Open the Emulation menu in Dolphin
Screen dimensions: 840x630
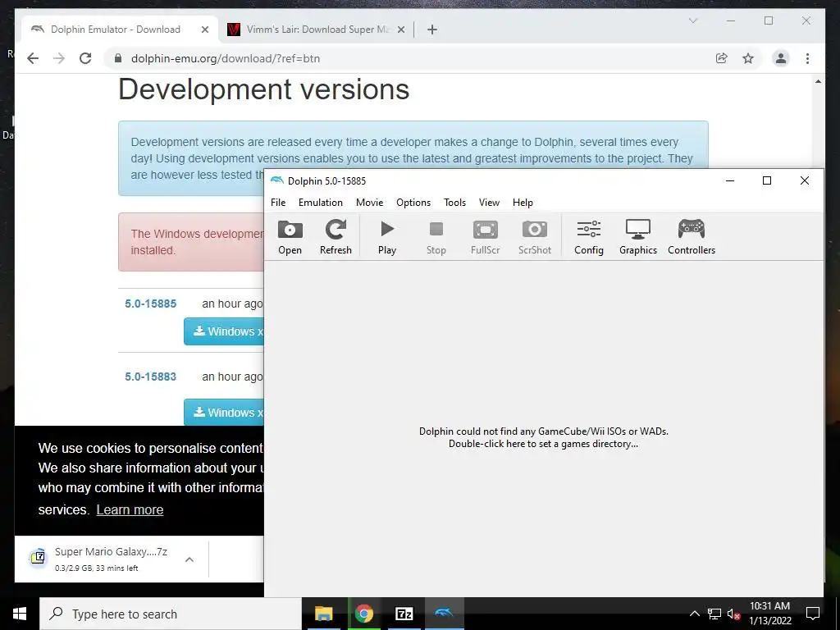(321, 203)
